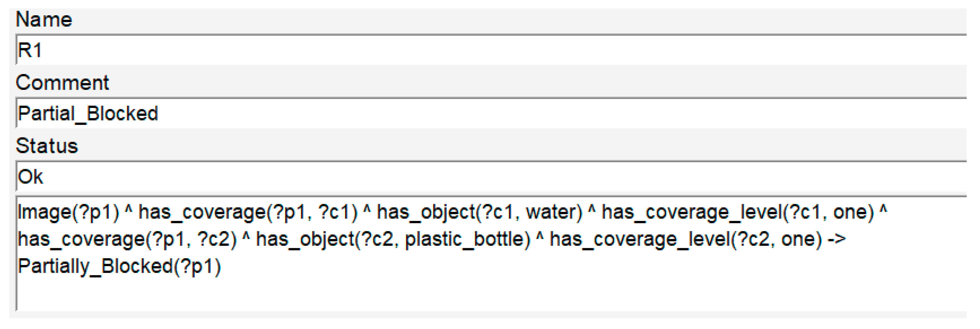This screenshot has width=980, height=329.
Task: Click the Comment field showing Partial_Blocked
Action: 491,113
